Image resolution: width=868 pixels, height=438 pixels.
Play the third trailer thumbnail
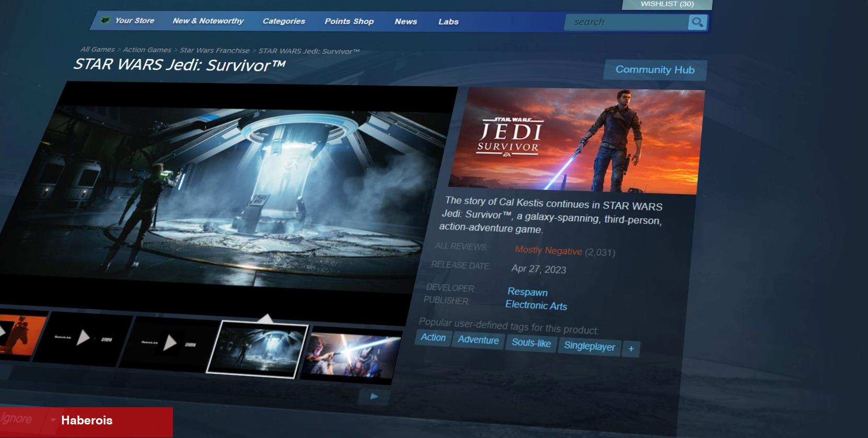170,343
